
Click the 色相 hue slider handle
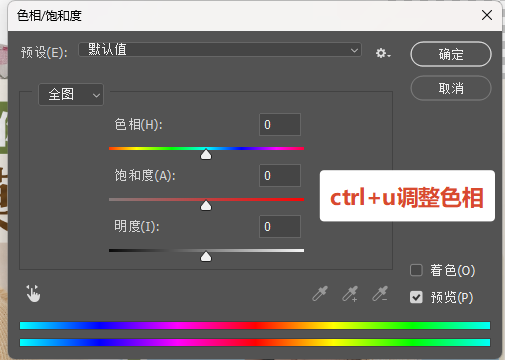[206, 155]
